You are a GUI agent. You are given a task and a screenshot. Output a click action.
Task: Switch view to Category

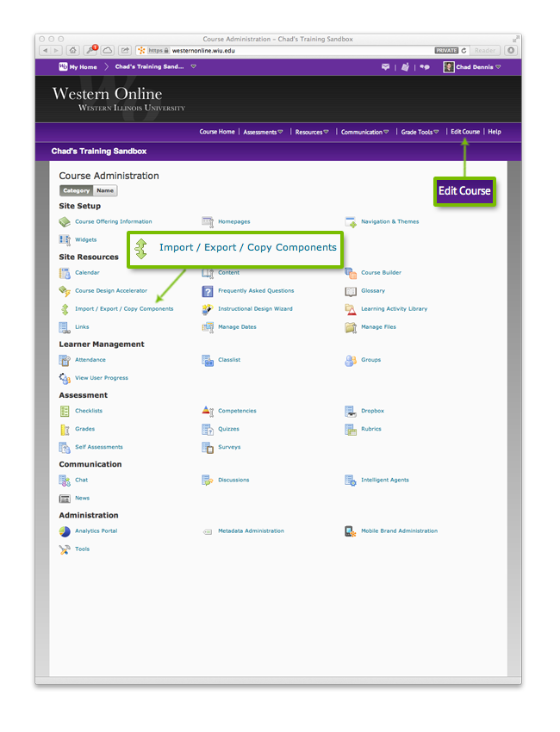tap(76, 190)
